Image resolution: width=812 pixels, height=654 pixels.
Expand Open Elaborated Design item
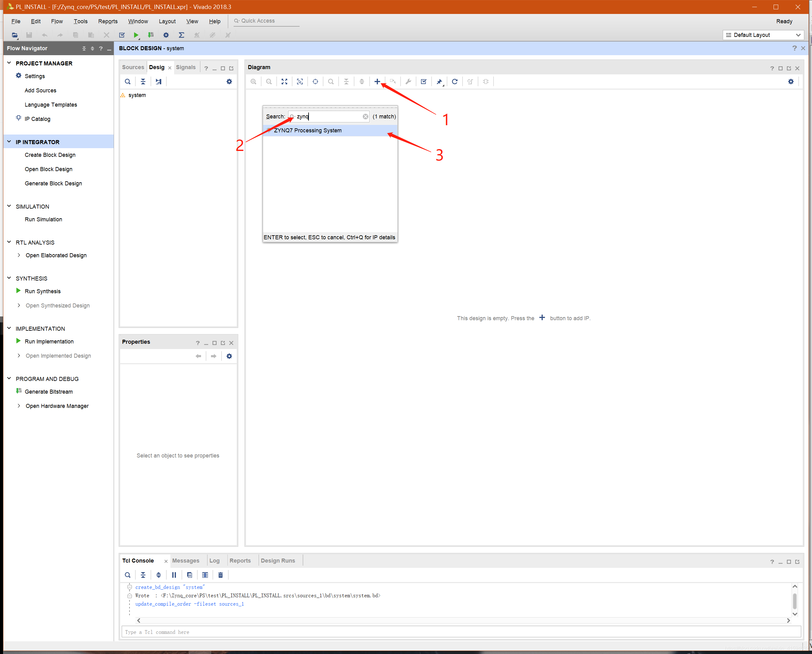[19, 255]
